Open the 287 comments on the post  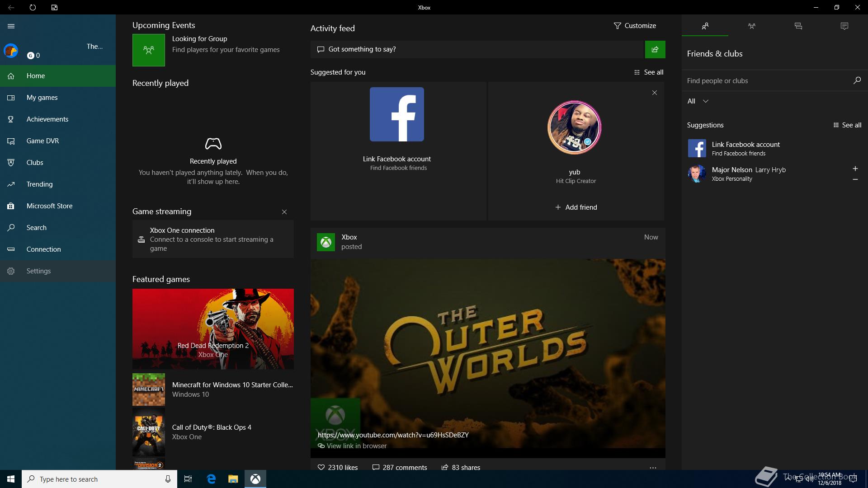point(400,467)
